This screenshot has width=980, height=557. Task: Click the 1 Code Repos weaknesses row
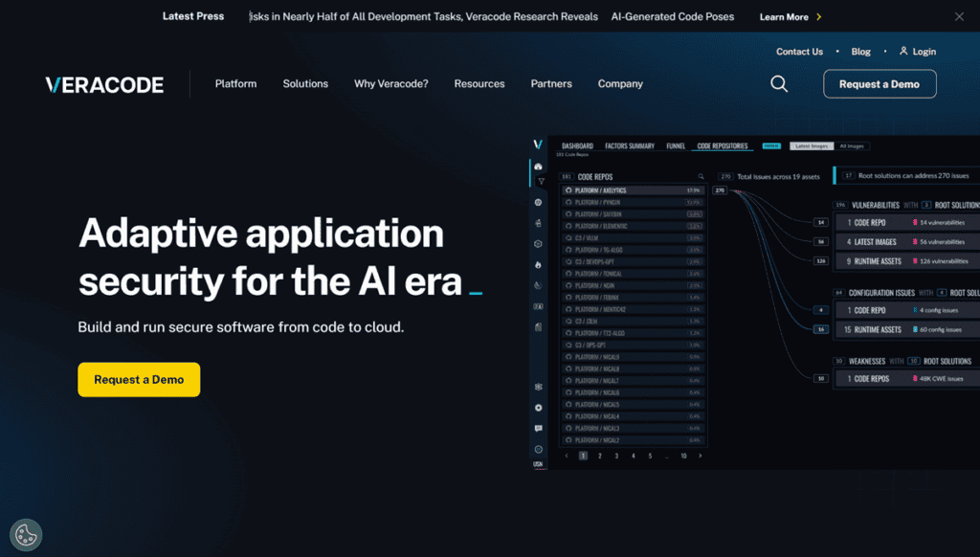[907, 379]
